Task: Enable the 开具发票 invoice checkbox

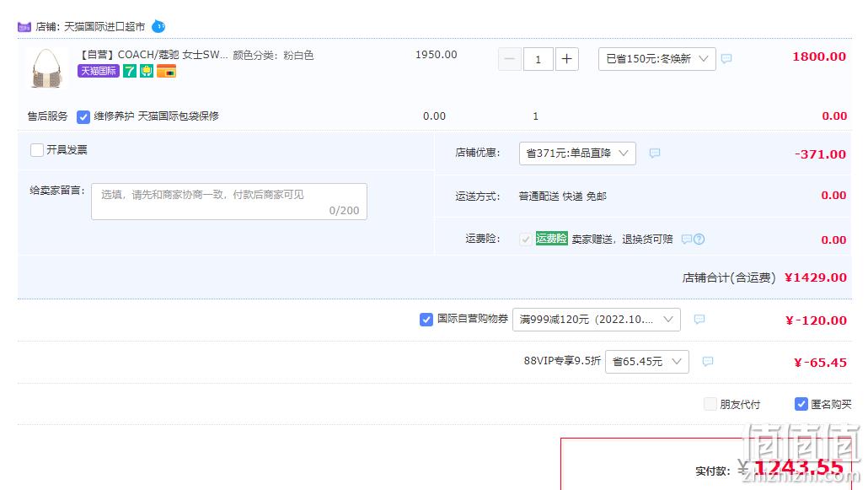Action: click(37, 150)
